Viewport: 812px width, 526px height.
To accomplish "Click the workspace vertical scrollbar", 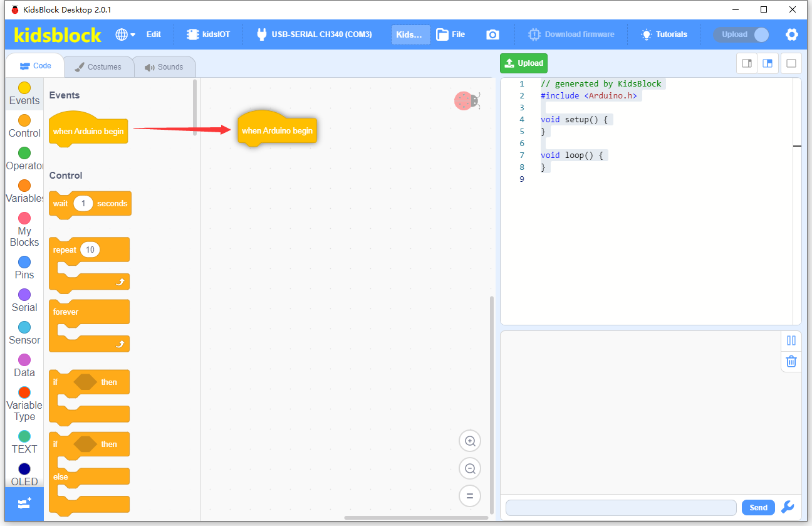I will (x=491, y=404).
